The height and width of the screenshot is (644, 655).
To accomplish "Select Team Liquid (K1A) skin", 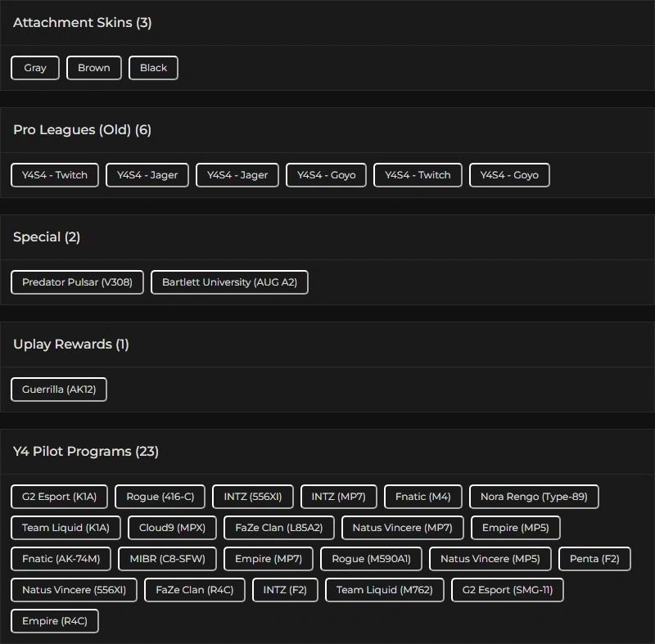I will pyautogui.click(x=65, y=528).
